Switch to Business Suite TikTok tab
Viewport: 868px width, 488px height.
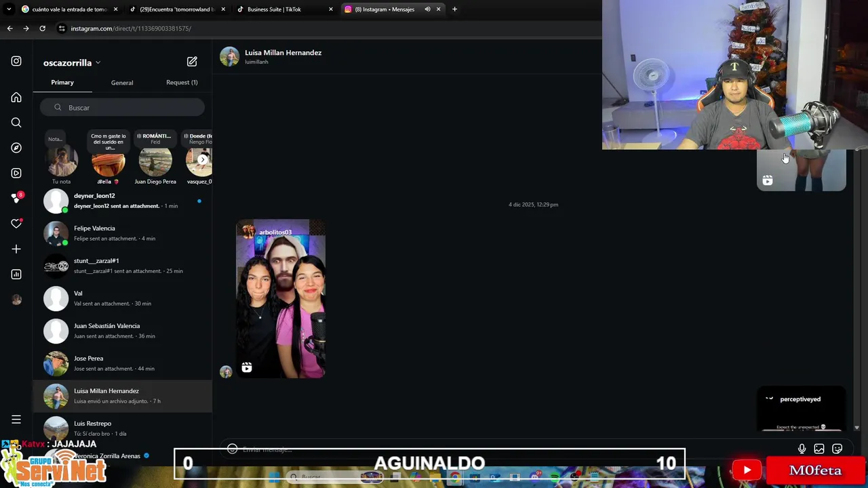tap(285, 9)
